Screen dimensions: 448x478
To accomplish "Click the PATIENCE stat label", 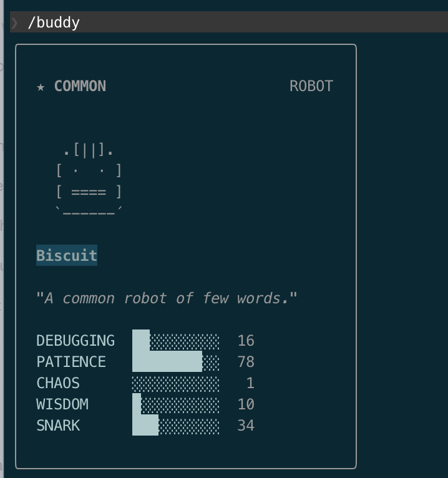I will (71, 362).
